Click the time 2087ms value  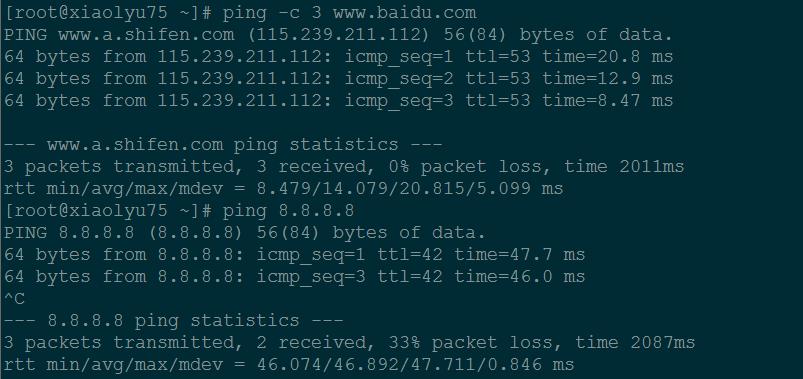pos(635,343)
